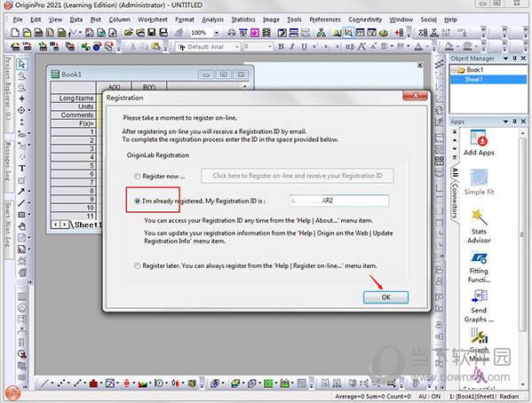Click the Print icon in the toolbar
Image resolution: width=532 pixels, height=403 pixels.
[x=232, y=33]
